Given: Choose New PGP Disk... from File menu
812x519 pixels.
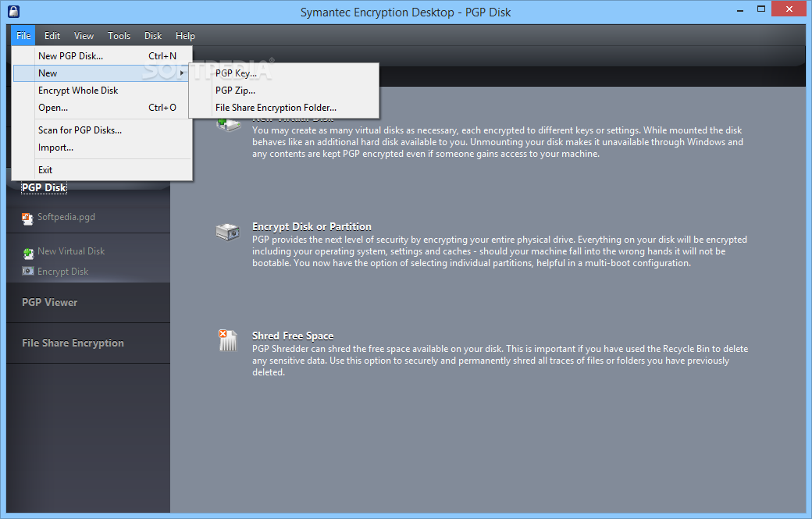Looking at the screenshot, I should 102,56.
